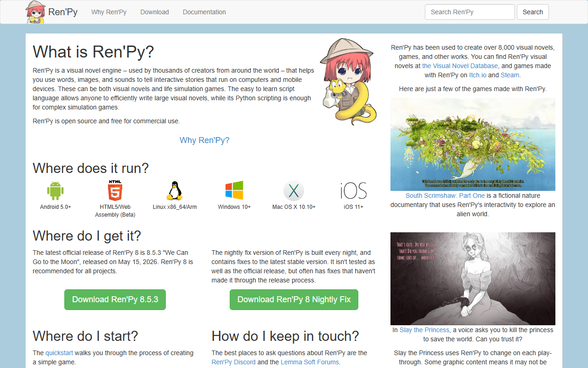Image resolution: width=588 pixels, height=368 pixels.
Task: Focus the Search Ren'Py input field
Action: (x=470, y=12)
